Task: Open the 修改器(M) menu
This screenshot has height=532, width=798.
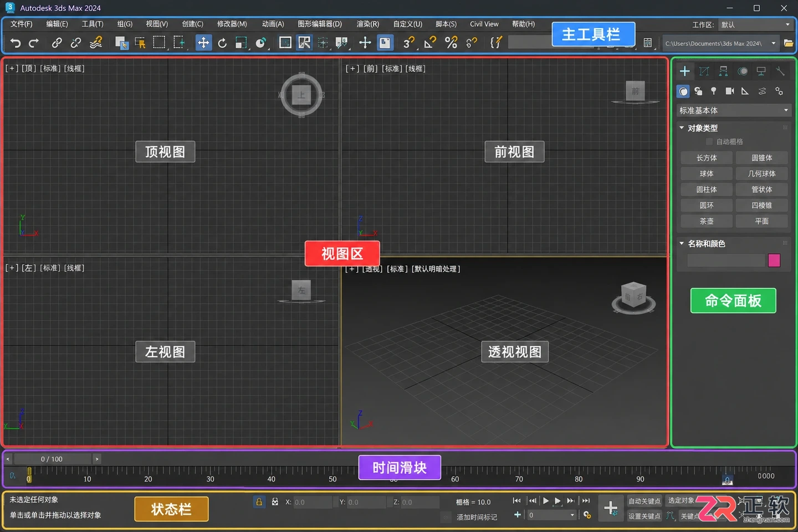Action: coord(232,24)
